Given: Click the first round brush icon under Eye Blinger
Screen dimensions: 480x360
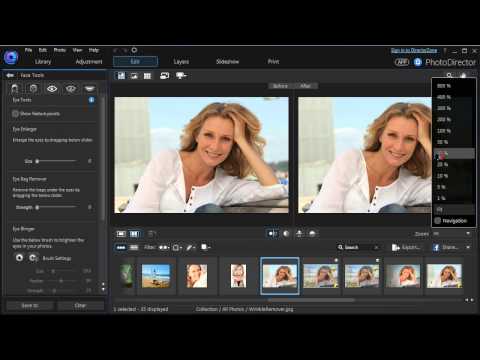Looking at the screenshot, I should click(19, 258).
